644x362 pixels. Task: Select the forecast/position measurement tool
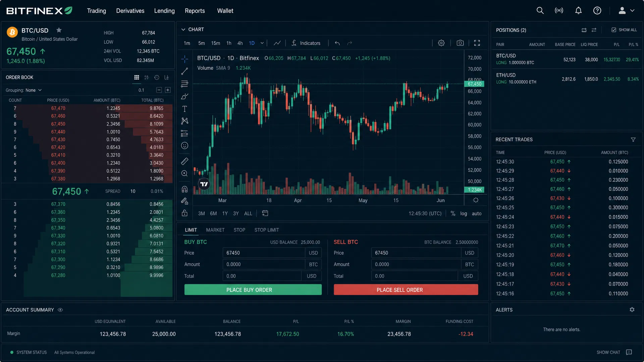pos(184,133)
